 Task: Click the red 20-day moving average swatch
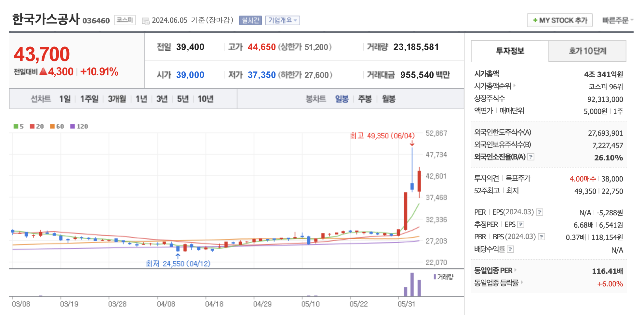32,126
